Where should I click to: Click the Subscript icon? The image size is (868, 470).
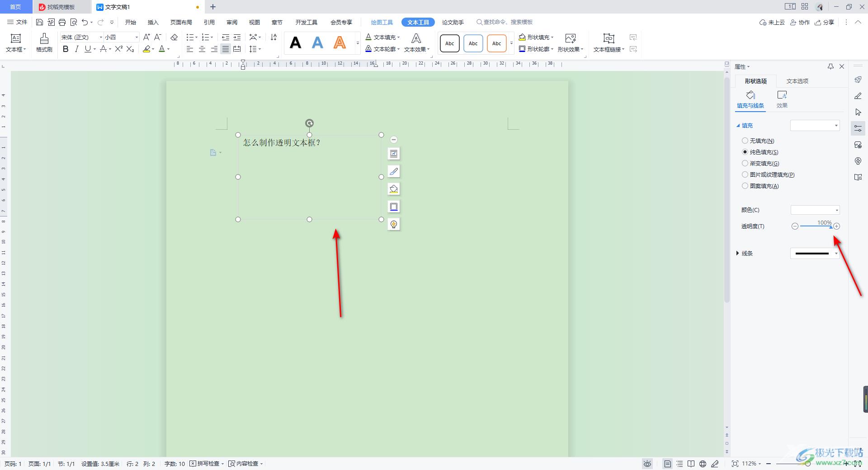click(x=130, y=49)
